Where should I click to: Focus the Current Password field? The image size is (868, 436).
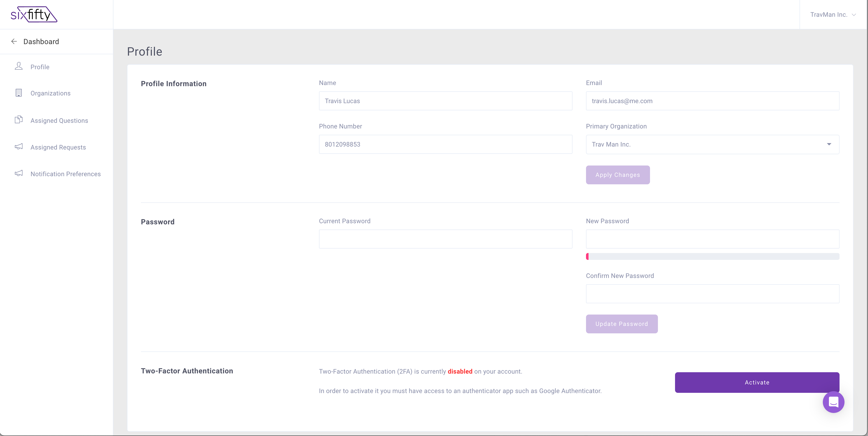click(x=445, y=239)
